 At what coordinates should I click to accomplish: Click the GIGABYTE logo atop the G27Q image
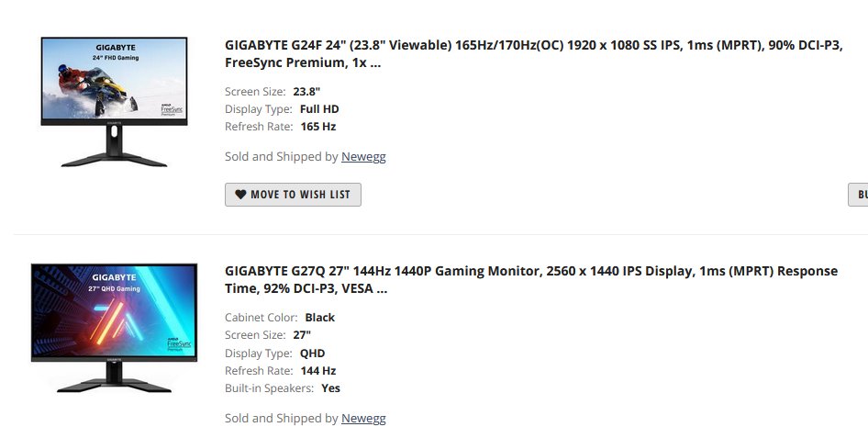click(114, 276)
